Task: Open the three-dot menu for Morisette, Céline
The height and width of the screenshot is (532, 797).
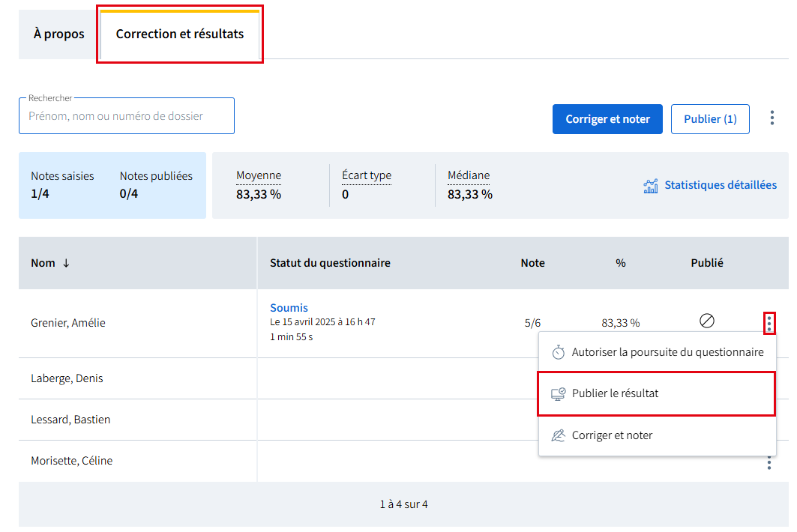Action: click(769, 462)
